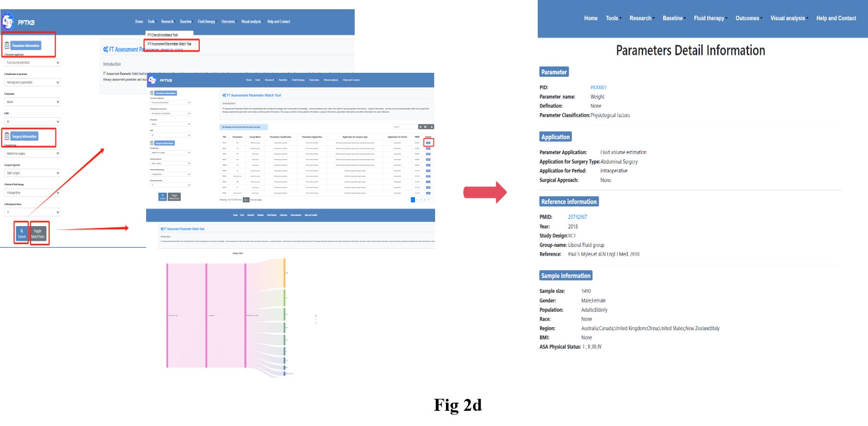This screenshot has width=868, height=426.
Task: Click the large red arrow pointing to detail page
Action: point(485,192)
